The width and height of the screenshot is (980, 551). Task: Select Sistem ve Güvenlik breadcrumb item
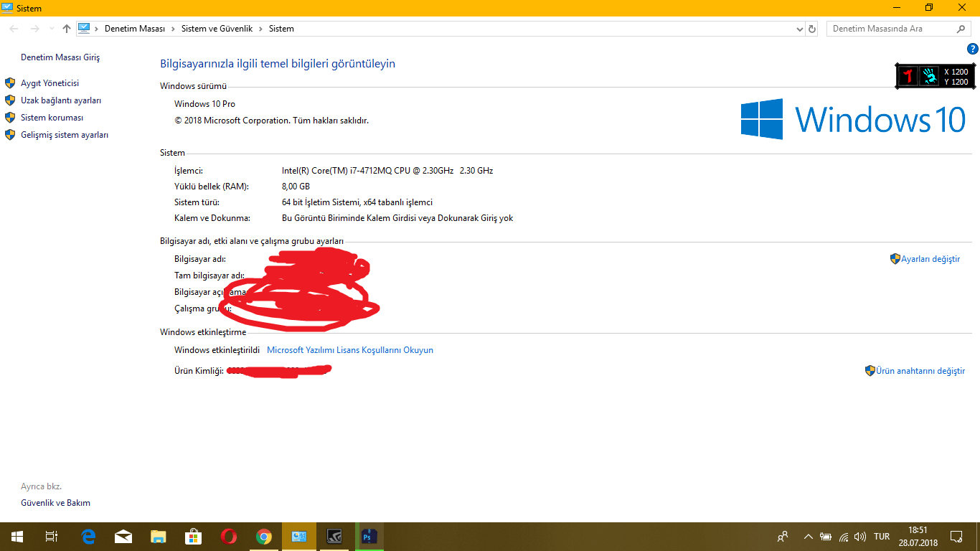pos(217,29)
